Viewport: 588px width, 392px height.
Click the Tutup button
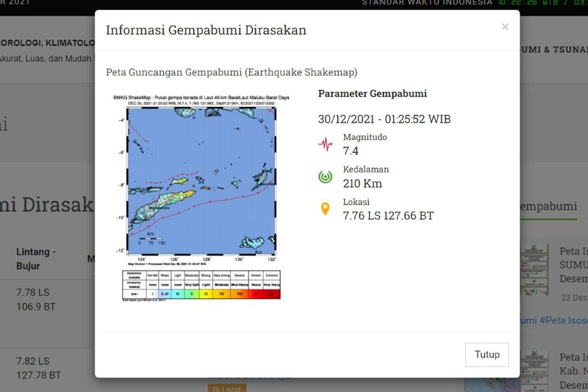coord(487,355)
